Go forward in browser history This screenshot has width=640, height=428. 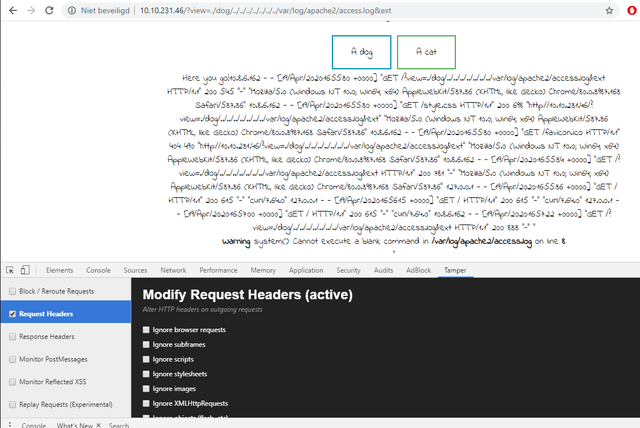click(x=31, y=11)
